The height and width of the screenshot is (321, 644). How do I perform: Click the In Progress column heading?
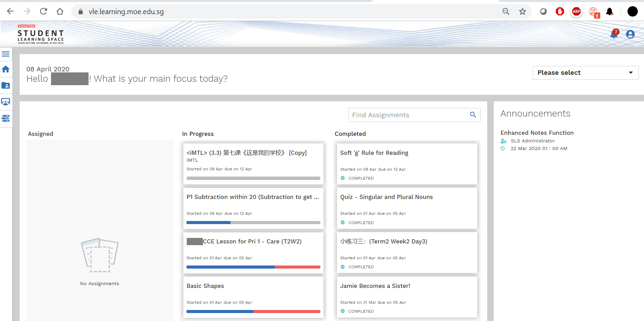click(198, 134)
